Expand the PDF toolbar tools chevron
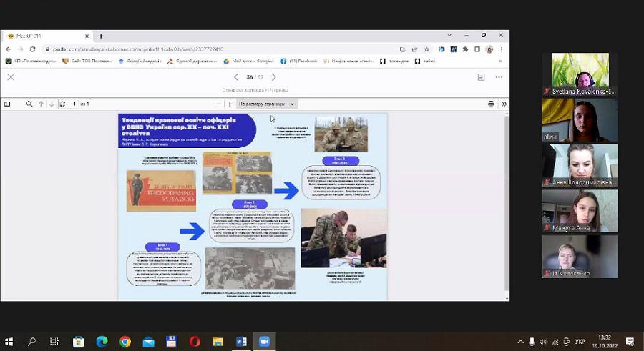The height and width of the screenshot is (351, 644). 504,104
